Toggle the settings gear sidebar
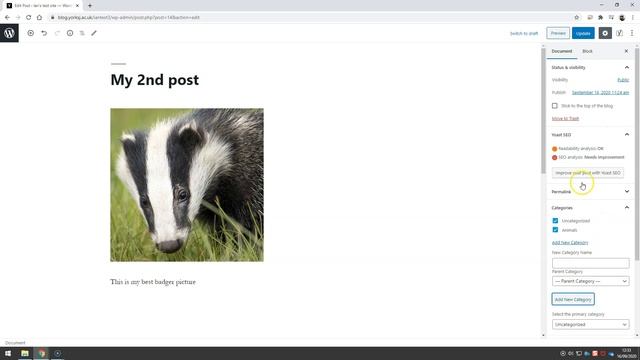This screenshot has width=640, height=360. [x=605, y=33]
